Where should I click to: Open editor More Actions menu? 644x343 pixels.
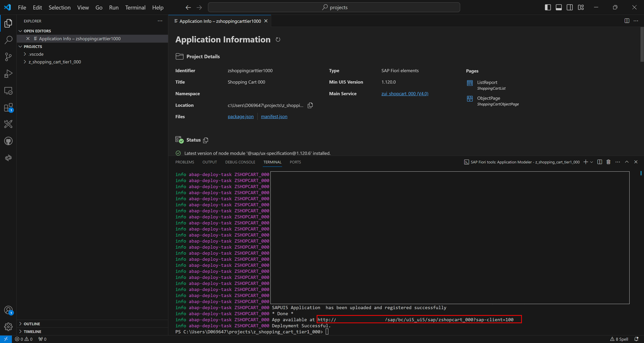636,21
